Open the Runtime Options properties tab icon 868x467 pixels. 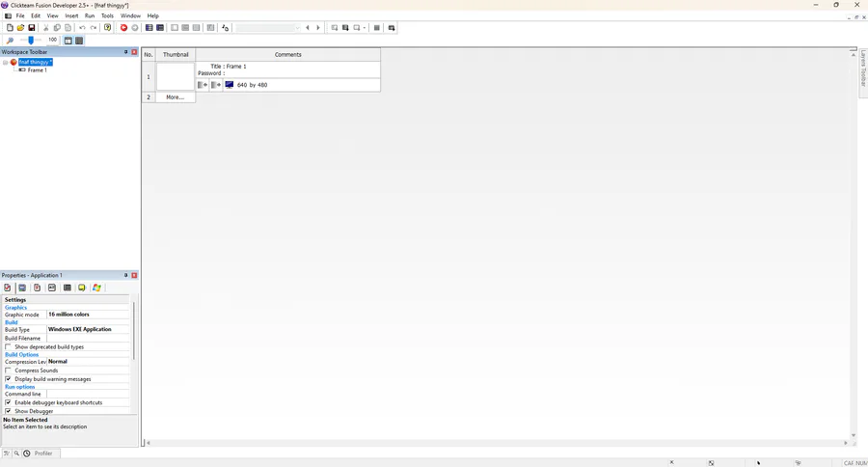coord(37,288)
